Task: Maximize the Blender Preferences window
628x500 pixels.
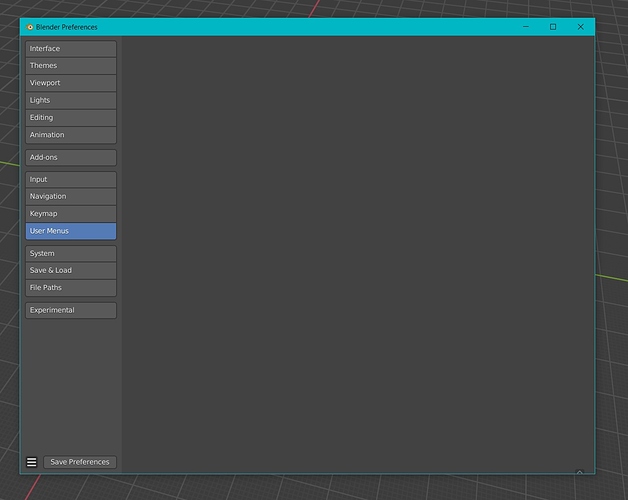Action: (553, 27)
